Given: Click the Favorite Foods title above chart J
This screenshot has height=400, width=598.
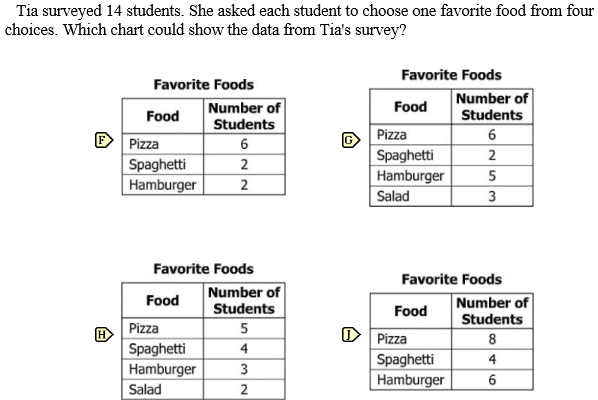Looking at the screenshot, I should click(x=452, y=280).
